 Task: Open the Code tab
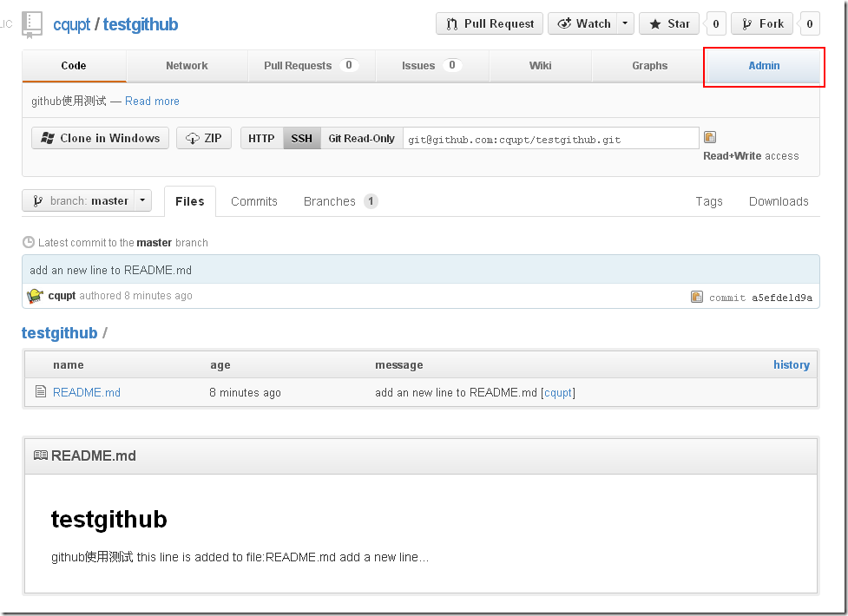[x=74, y=65]
